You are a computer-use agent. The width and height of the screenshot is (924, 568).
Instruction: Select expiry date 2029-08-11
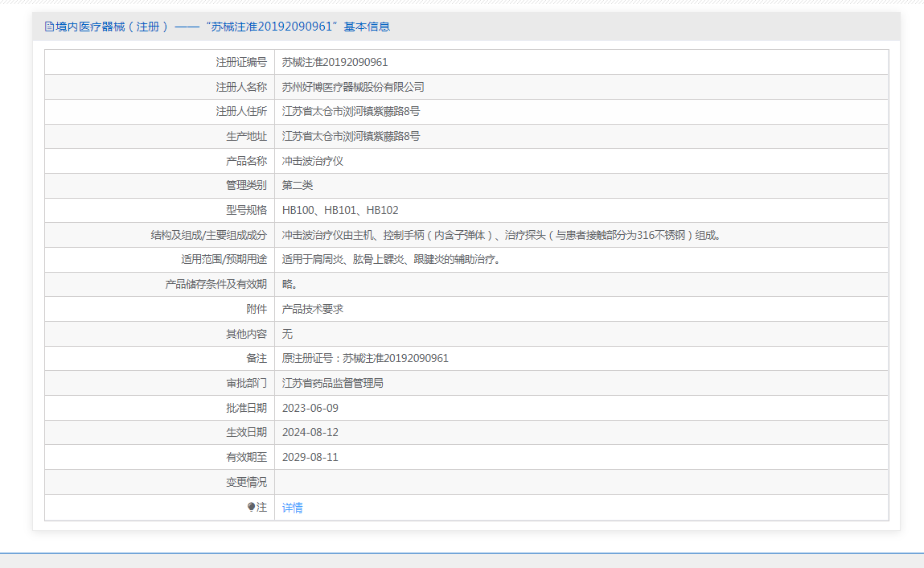click(310, 457)
